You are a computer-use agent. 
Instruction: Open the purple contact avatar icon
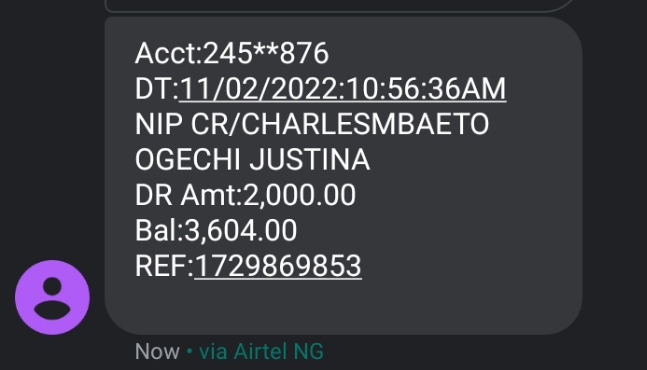coord(52,297)
